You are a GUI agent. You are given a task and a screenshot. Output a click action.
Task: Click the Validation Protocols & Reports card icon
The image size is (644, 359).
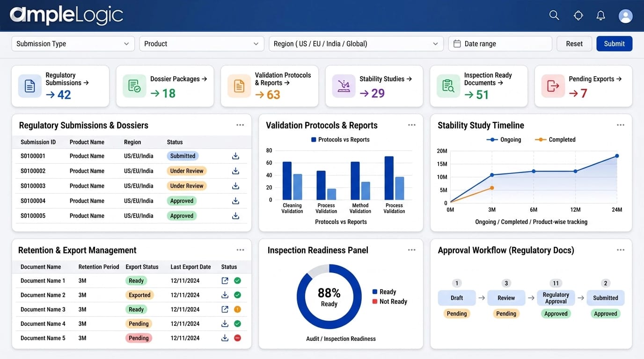[239, 86]
